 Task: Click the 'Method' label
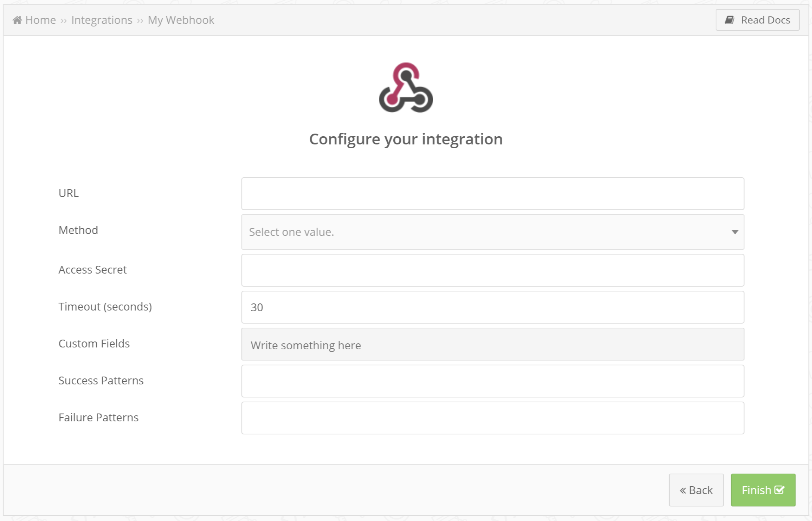click(78, 230)
